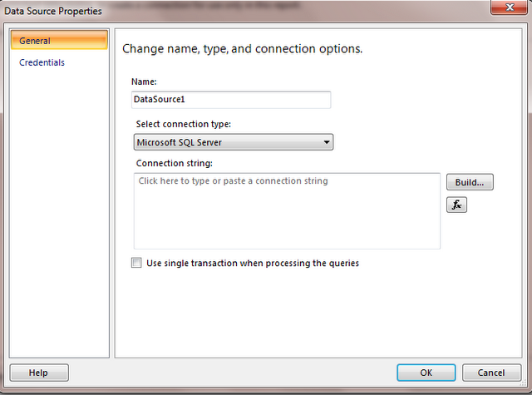Click the Build... button
This screenshot has width=532, height=395.
(470, 182)
